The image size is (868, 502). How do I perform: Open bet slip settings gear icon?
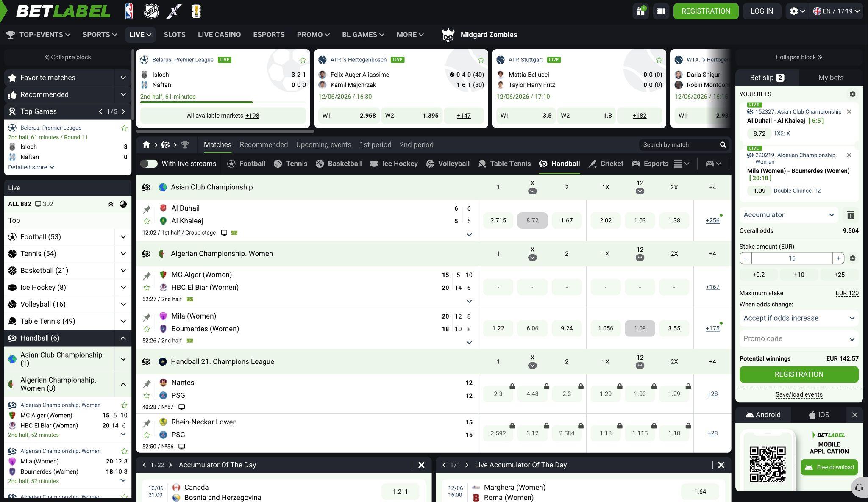point(852,94)
